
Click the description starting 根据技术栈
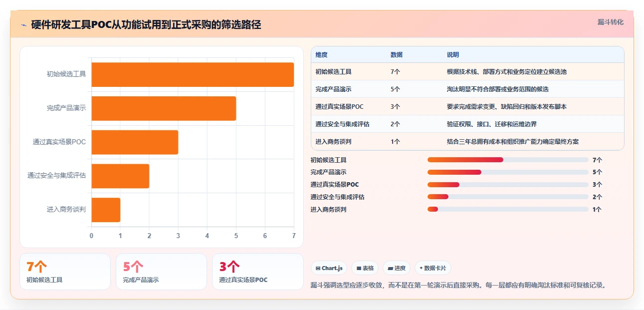tap(507, 72)
